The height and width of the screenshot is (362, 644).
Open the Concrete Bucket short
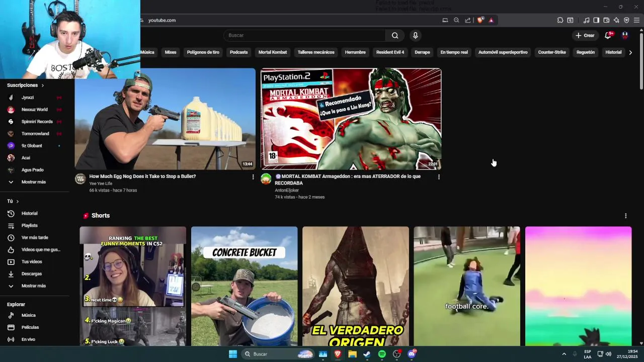click(x=245, y=286)
